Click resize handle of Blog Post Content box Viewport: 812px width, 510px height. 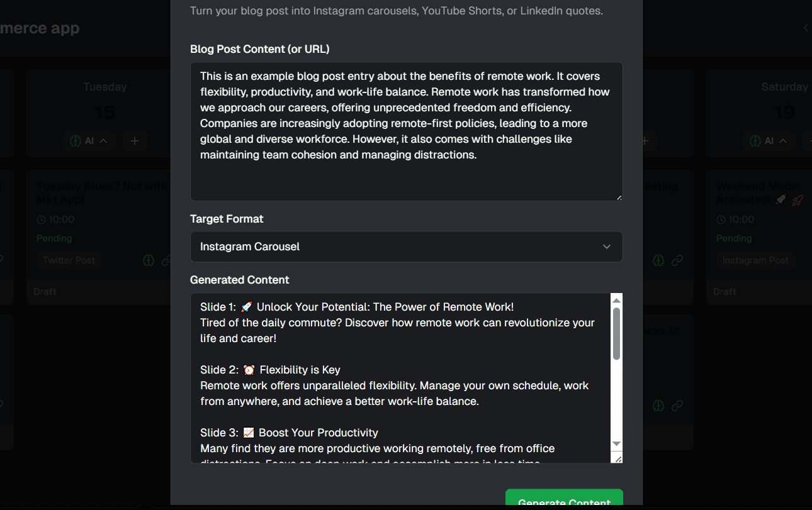pyautogui.click(x=619, y=197)
